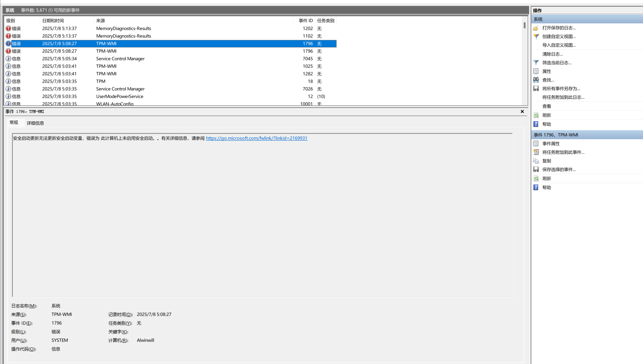Click the save all events disk icon

pyautogui.click(x=536, y=89)
